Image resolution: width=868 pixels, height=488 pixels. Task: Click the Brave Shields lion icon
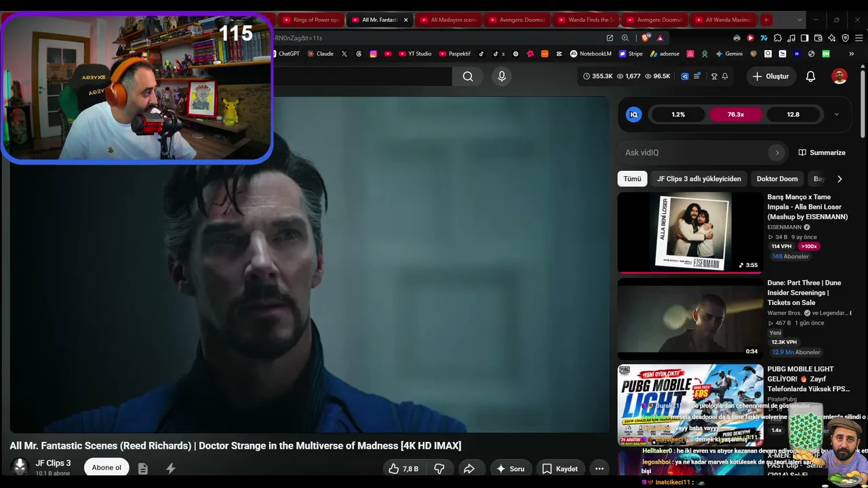pyautogui.click(x=644, y=38)
